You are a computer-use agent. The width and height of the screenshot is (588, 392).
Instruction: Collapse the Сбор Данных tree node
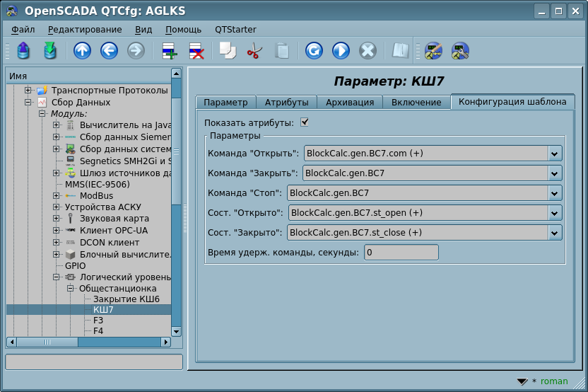(28, 102)
